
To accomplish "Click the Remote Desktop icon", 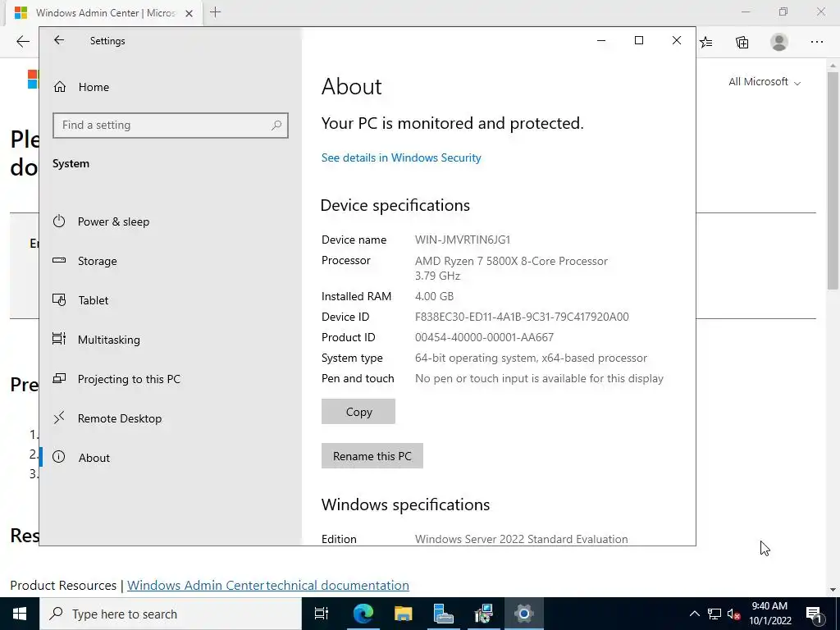I will point(59,418).
